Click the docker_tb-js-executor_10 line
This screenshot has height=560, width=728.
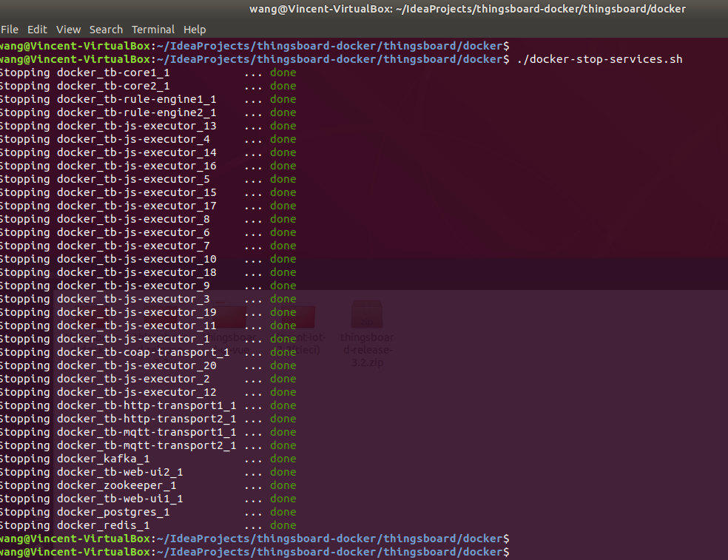(x=148, y=259)
